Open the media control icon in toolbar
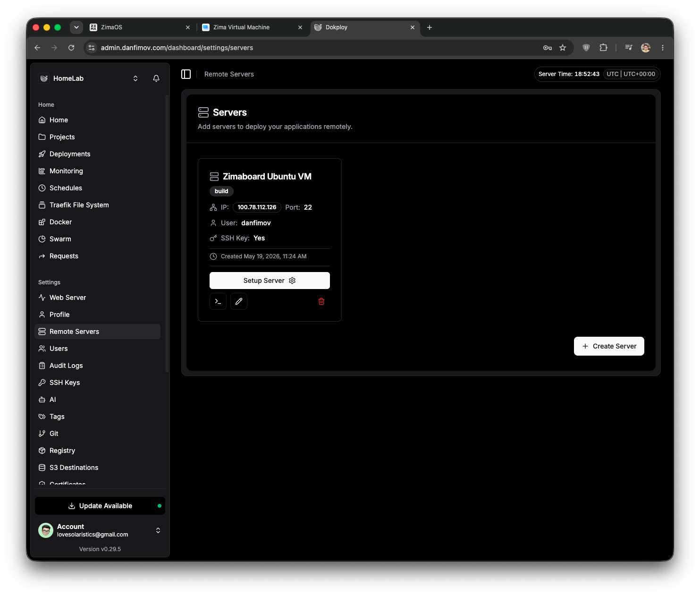The height and width of the screenshot is (596, 700). click(x=629, y=48)
